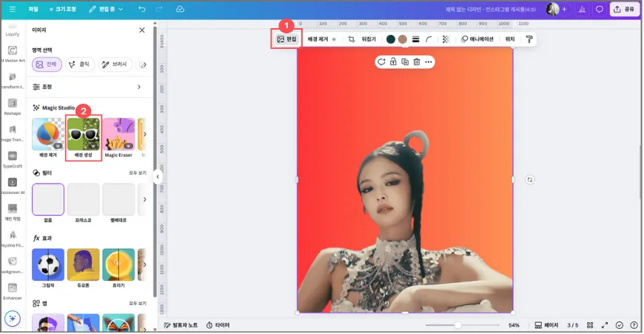Collapse the side panel with the arrow
Viewport: 644px width, 334px height.
coord(158,177)
